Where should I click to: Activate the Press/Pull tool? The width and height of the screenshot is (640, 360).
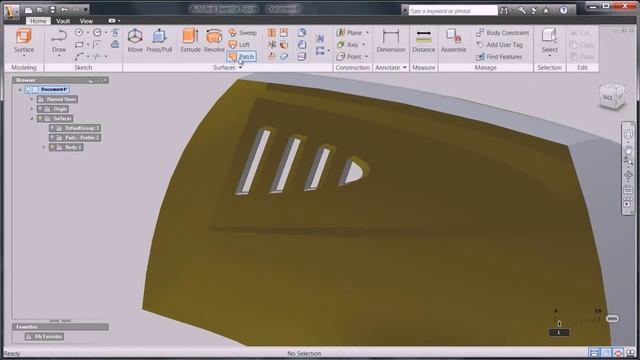click(x=159, y=41)
